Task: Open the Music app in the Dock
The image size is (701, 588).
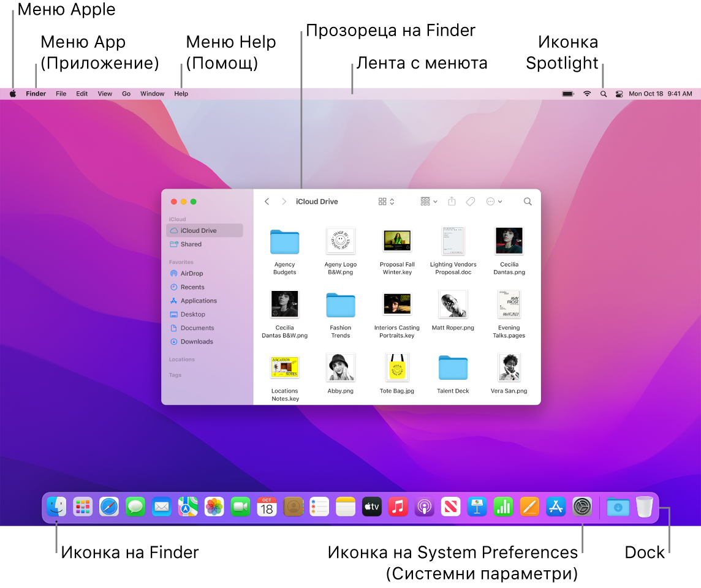Action: (x=398, y=507)
